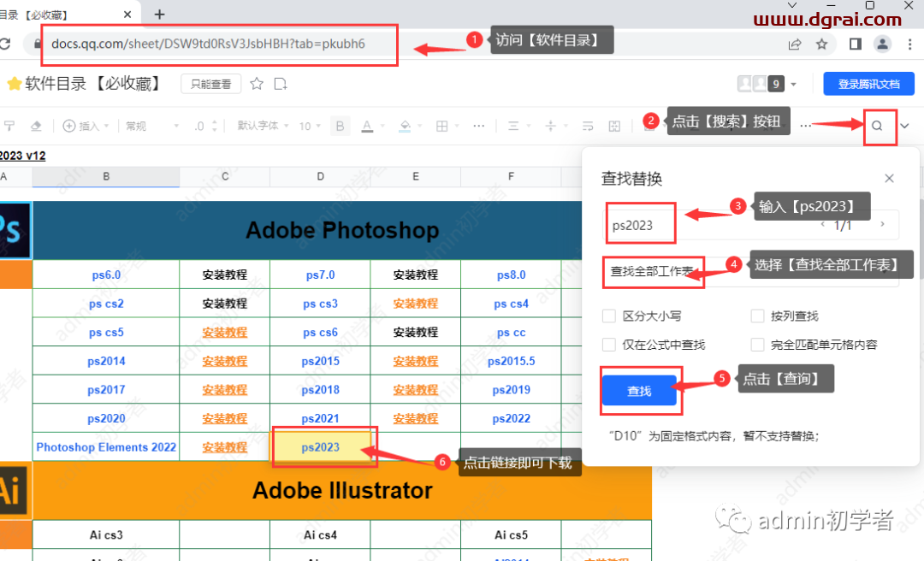Reload the browser page
The image size is (924, 561).
point(5,44)
